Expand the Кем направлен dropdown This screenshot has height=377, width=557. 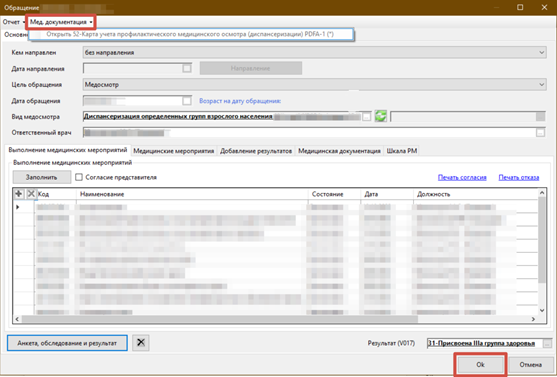click(541, 52)
